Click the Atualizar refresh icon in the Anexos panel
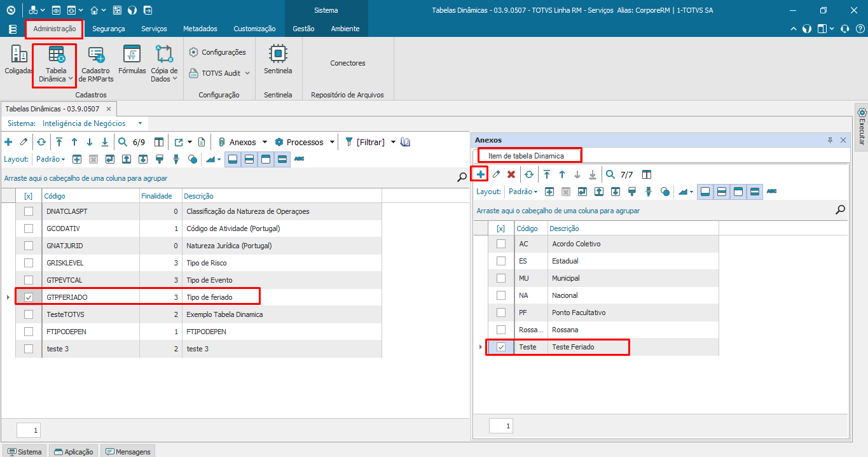Image resolution: width=868 pixels, height=457 pixels. coord(528,174)
